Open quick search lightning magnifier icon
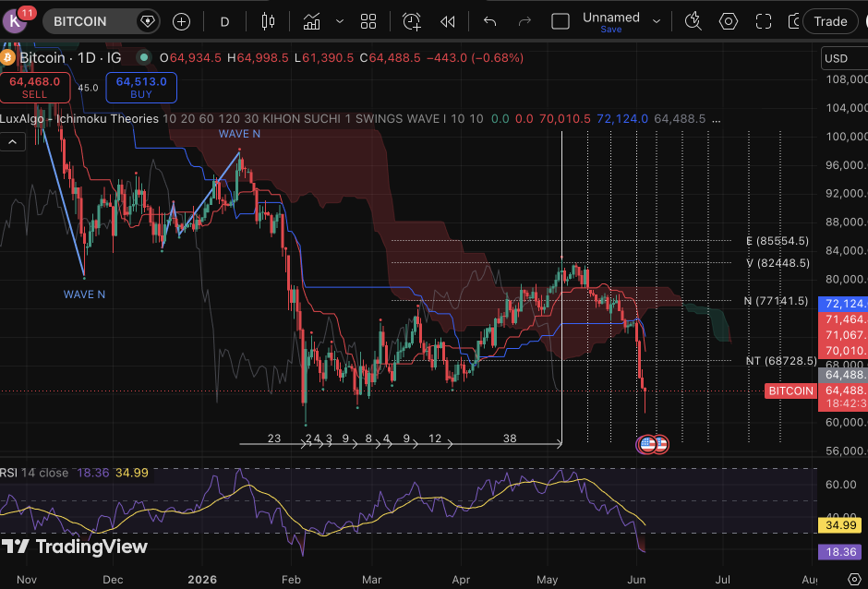This screenshot has width=868, height=589. tap(693, 21)
